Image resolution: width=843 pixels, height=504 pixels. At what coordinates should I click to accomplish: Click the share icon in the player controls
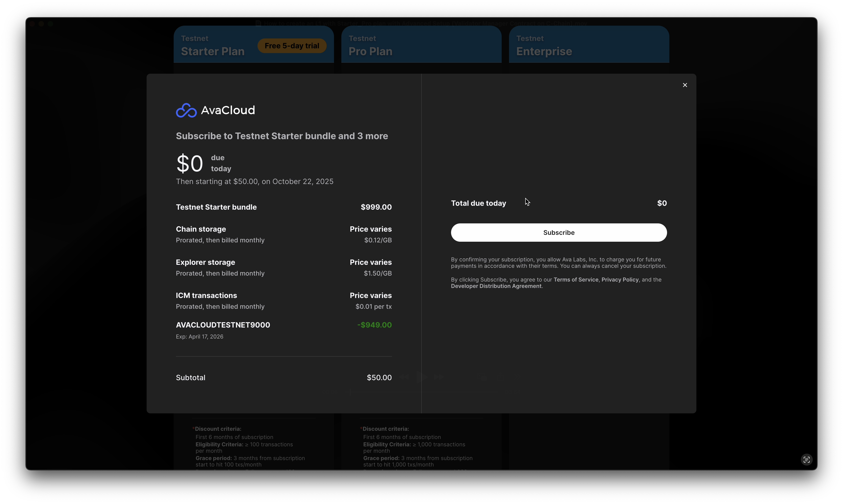500,377
